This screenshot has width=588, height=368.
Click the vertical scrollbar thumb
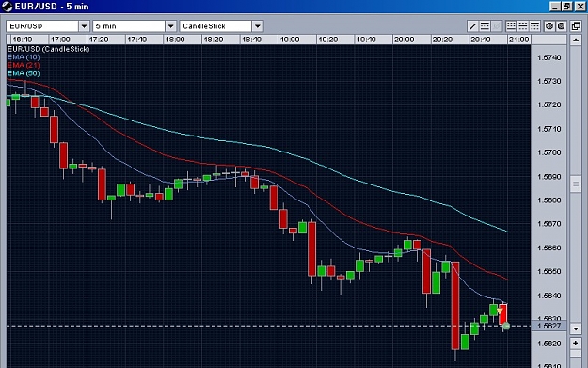pyautogui.click(x=576, y=184)
